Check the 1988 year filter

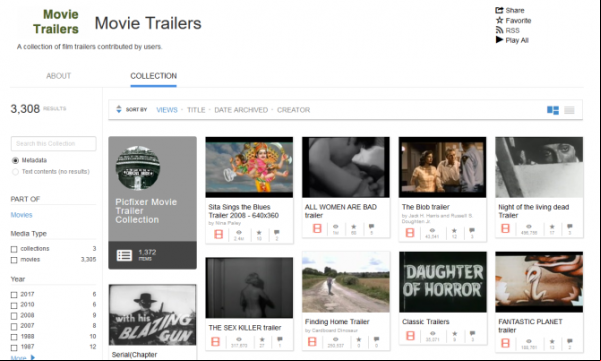click(x=14, y=337)
